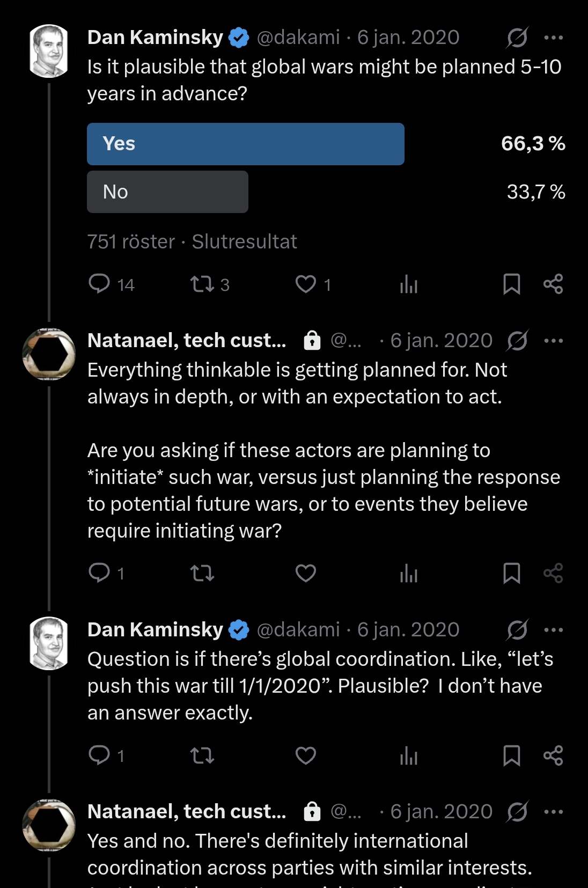Open more options on Natanael's first reply
The image size is (588, 888).
[553, 341]
